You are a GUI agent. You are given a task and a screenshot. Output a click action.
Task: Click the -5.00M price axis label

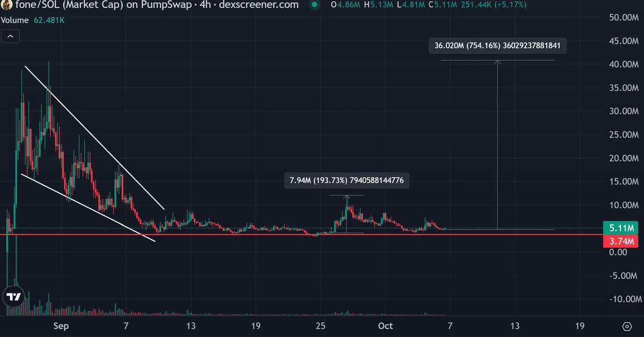click(624, 276)
